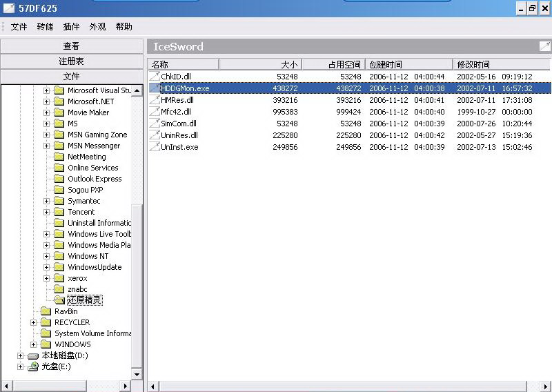Sort by the 占用空间 column header
Image resolution: width=552 pixels, height=392 pixels.
pyautogui.click(x=334, y=64)
